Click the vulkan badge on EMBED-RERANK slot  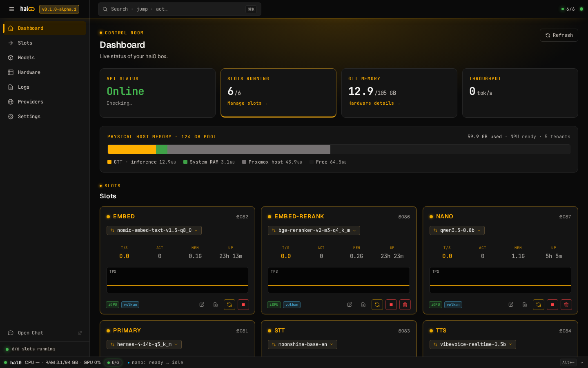pos(292,305)
